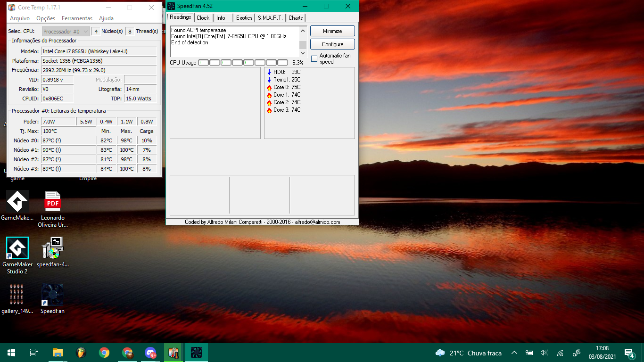The width and height of the screenshot is (644, 362).
Task: Click the blue down arrow beside HD0
Action: click(269, 72)
